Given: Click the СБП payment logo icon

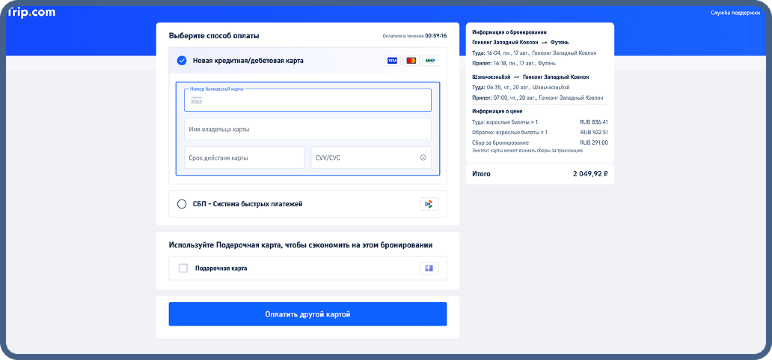Looking at the screenshot, I should coord(429,204).
